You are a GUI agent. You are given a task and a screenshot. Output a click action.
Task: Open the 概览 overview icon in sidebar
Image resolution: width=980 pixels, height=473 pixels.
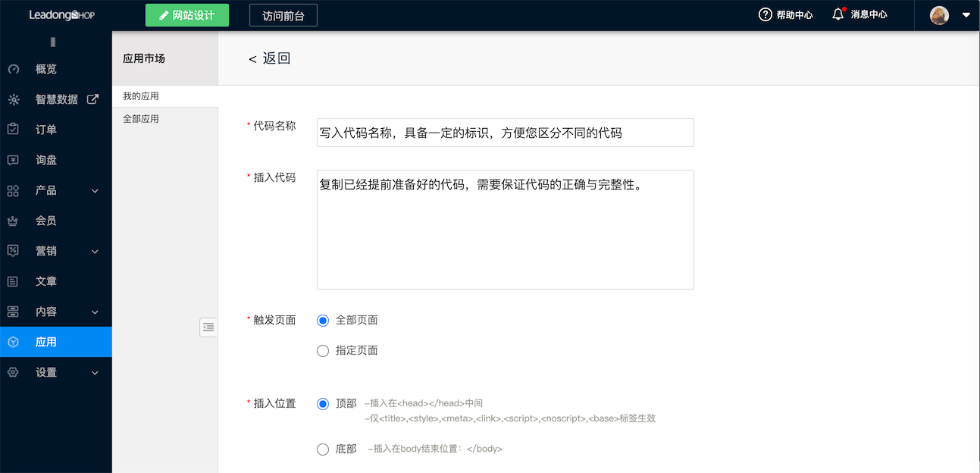point(15,68)
